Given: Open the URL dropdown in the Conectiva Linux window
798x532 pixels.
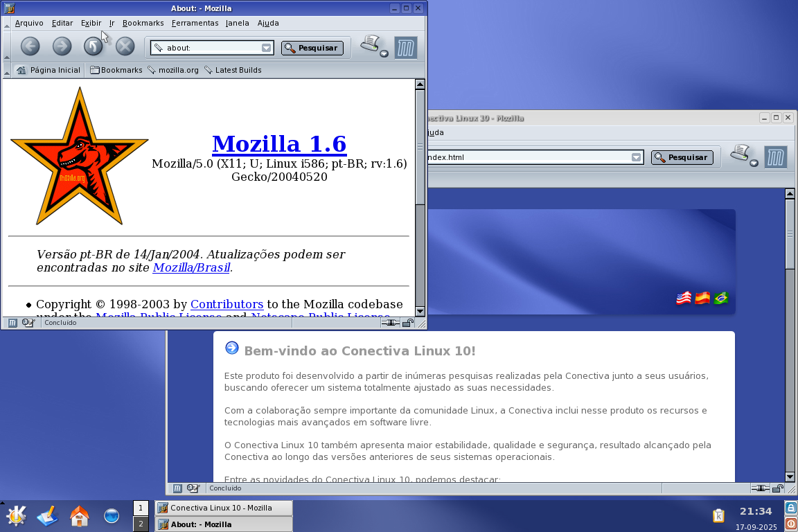Looking at the screenshot, I should click(636, 157).
